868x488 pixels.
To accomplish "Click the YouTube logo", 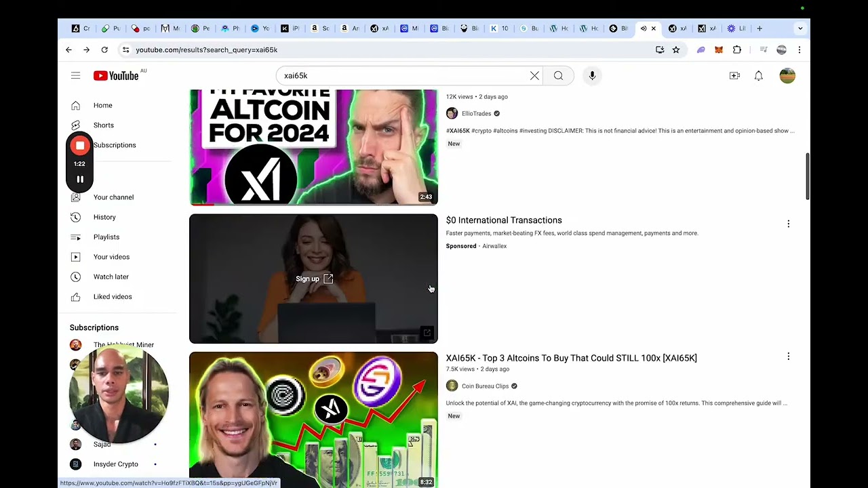I will pos(116,76).
